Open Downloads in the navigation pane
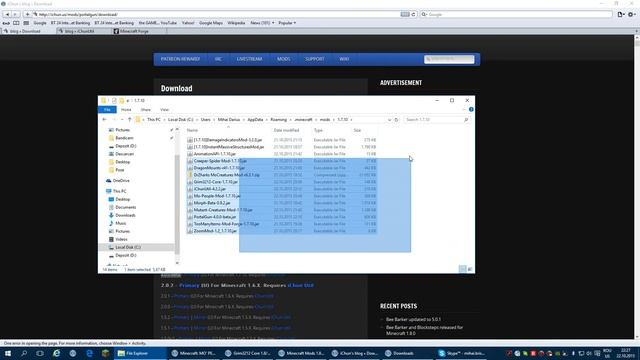This screenshot has width=640, height=360. [125, 215]
